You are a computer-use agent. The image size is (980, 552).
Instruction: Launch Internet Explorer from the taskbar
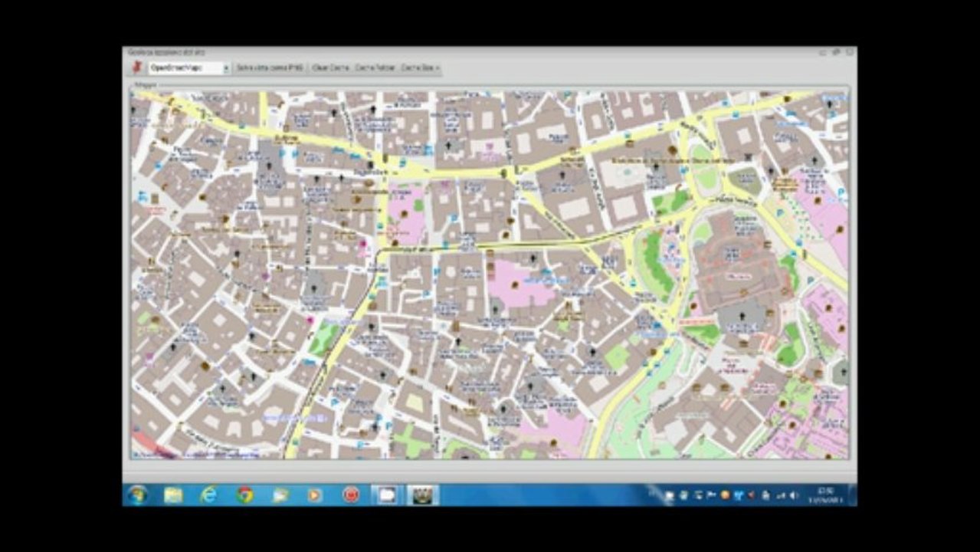click(x=208, y=495)
